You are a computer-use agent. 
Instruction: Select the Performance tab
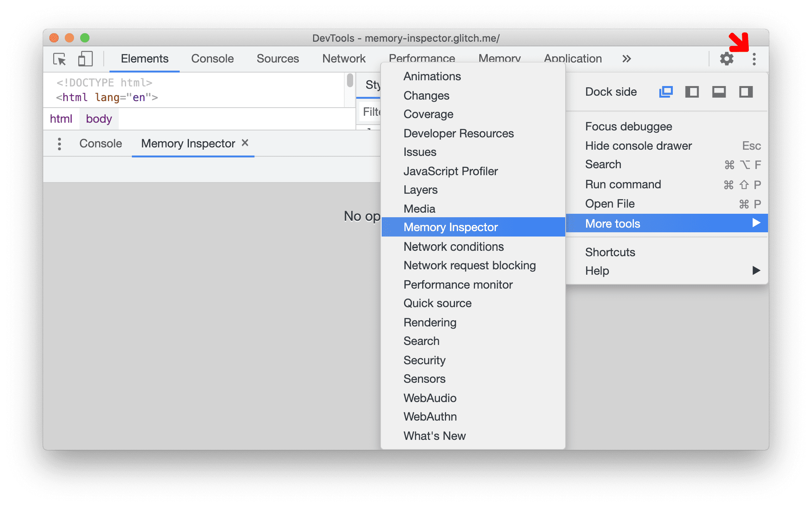(421, 58)
